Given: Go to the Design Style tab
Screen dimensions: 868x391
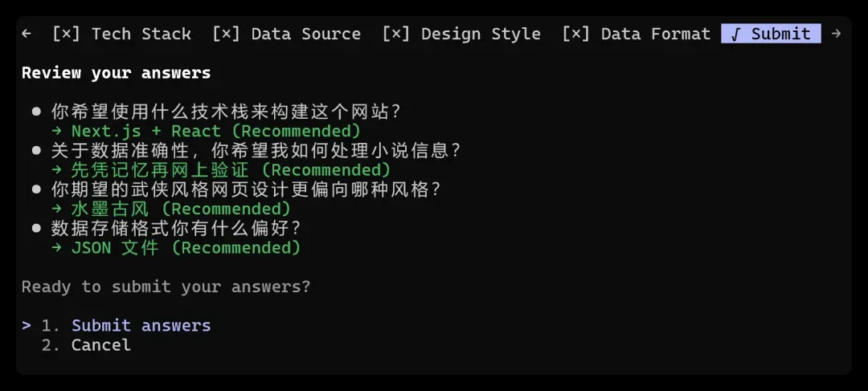Looking at the screenshot, I should (x=481, y=34).
